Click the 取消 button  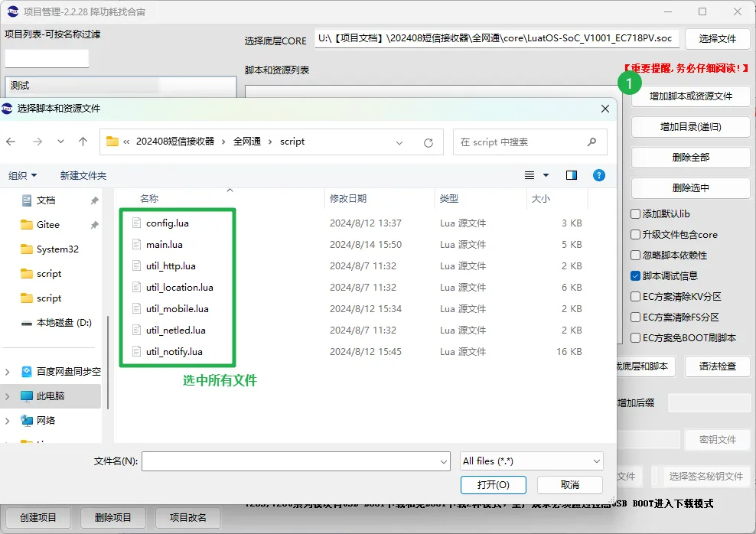[570, 485]
